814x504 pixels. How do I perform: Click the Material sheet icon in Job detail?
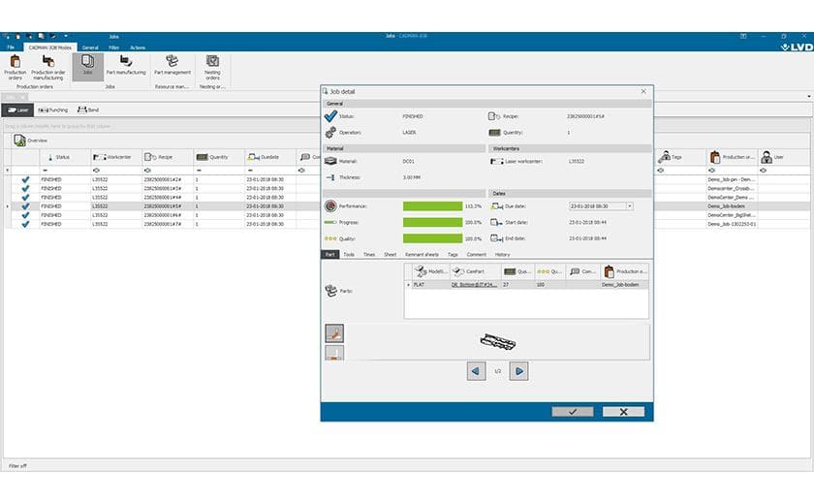[330, 161]
